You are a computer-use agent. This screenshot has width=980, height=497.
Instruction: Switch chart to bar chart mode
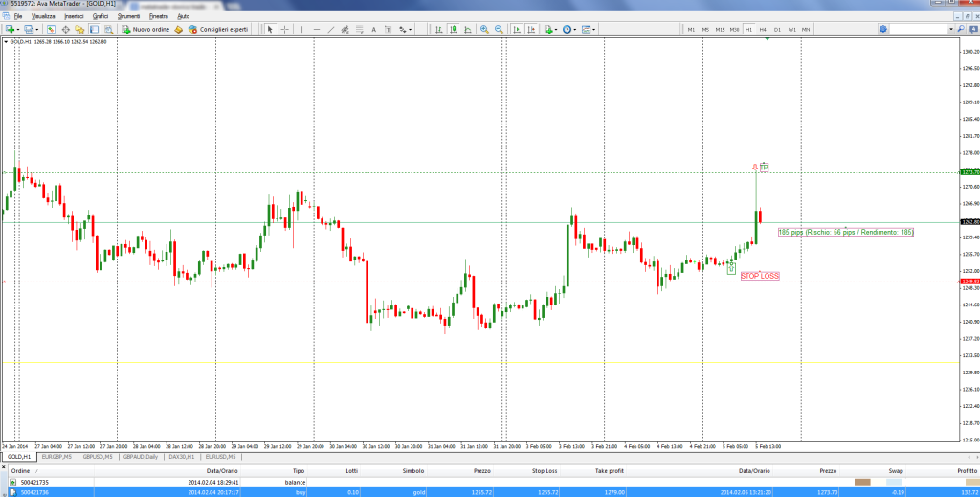[438, 29]
